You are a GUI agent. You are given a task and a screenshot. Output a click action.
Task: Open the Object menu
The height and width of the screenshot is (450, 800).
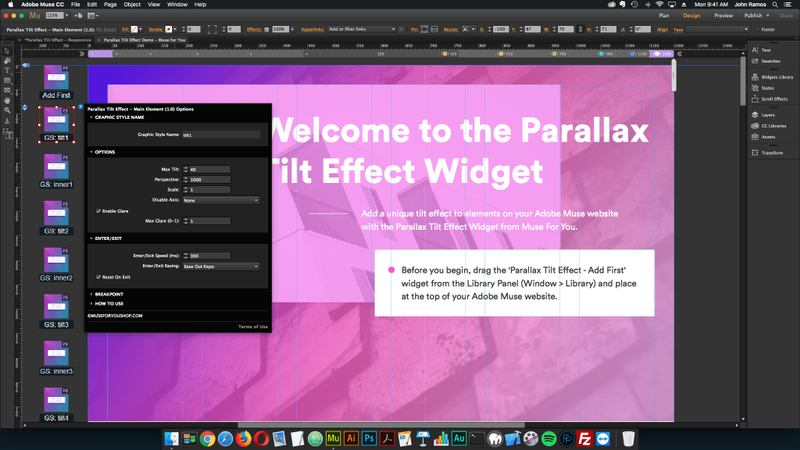[x=132, y=4]
